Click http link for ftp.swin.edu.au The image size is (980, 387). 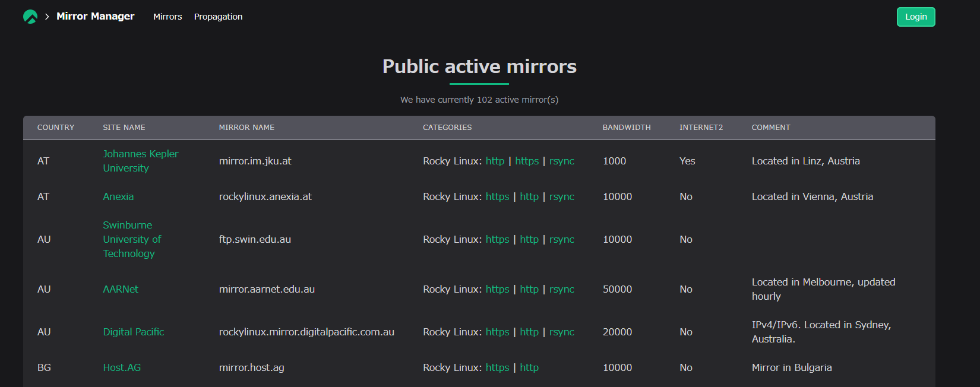(x=529, y=239)
